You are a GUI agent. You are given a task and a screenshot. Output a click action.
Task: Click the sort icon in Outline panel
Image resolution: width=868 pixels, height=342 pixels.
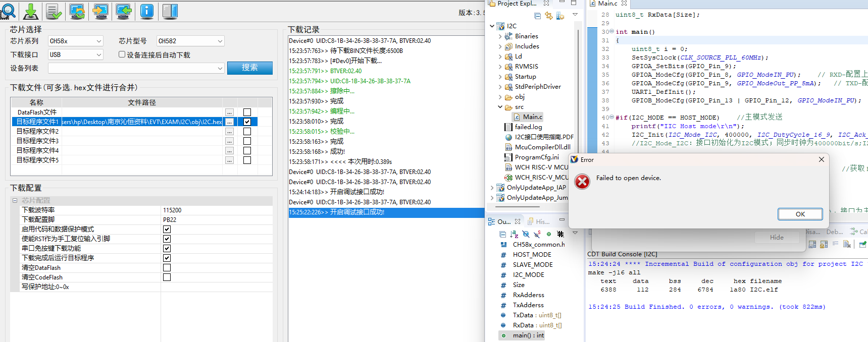[514, 234]
